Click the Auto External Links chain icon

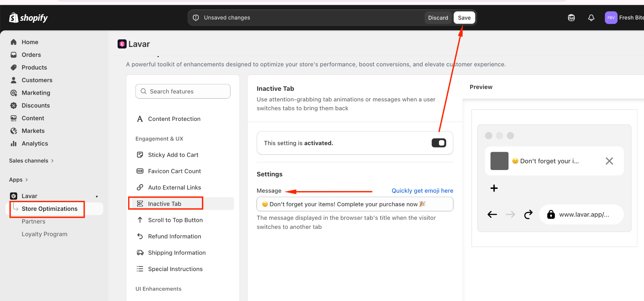(x=140, y=187)
